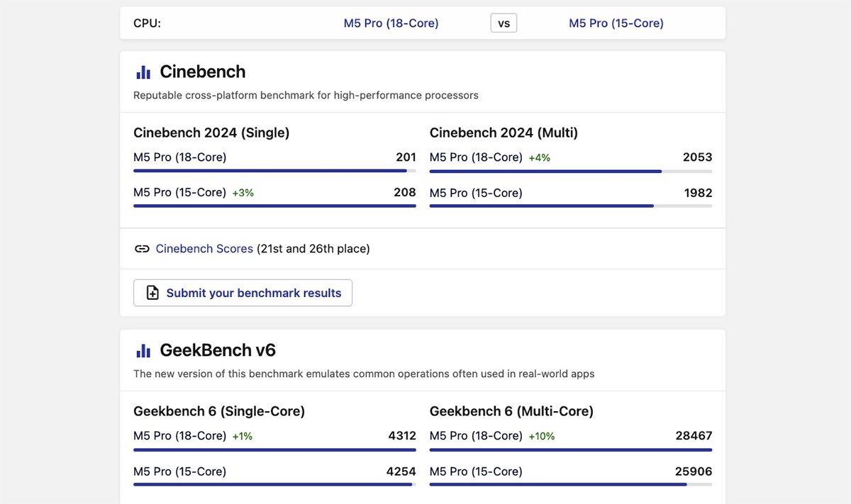Viewport: 851px width, 504px height.
Task: Select the Cinebench 2024 (Single) heading
Action: (x=211, y=133)
